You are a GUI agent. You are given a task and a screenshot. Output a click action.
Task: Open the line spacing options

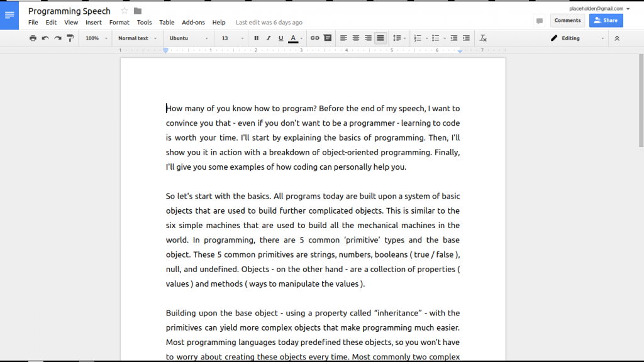[x=399, y=38]
